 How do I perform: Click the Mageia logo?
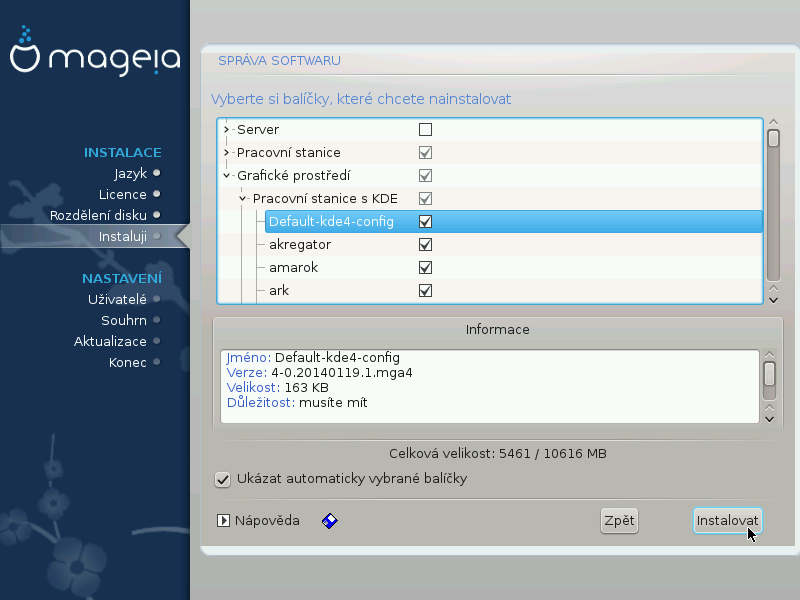95,52
